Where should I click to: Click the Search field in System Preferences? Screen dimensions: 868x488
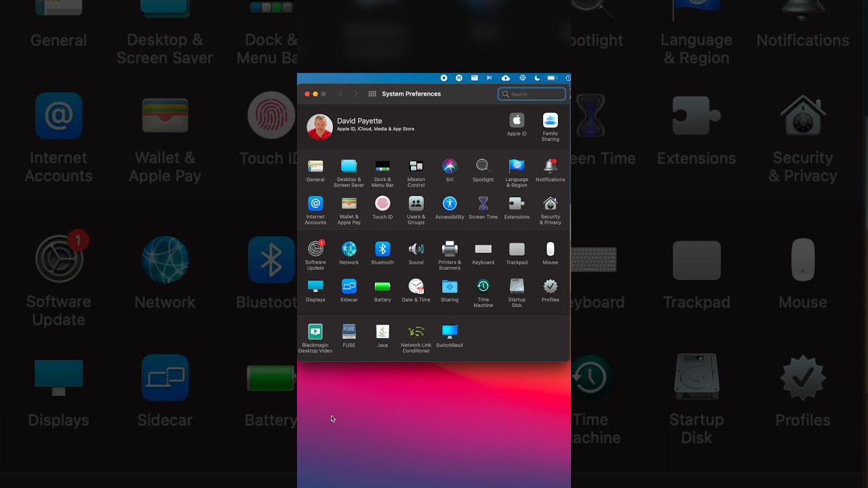pos(532,94)
